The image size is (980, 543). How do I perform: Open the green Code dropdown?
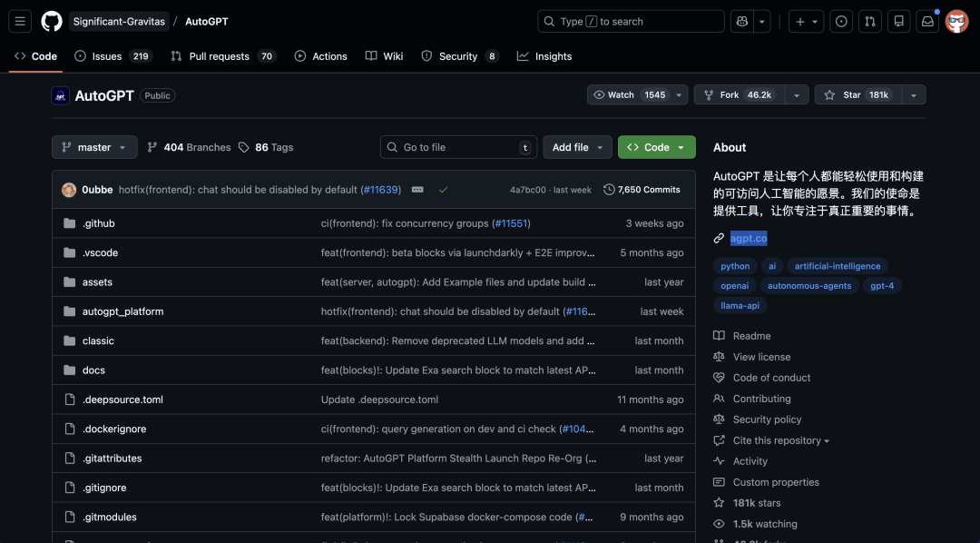point(656,147)
